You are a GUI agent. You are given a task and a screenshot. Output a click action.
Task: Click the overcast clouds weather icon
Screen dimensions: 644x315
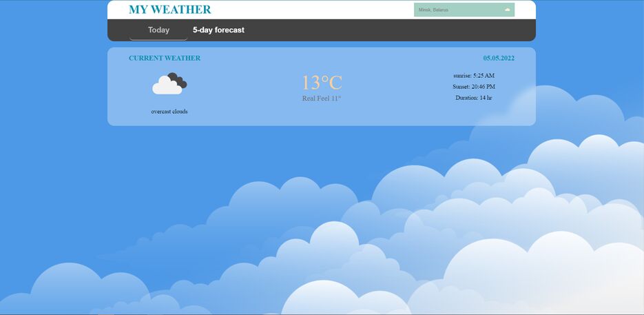point(169,83)
